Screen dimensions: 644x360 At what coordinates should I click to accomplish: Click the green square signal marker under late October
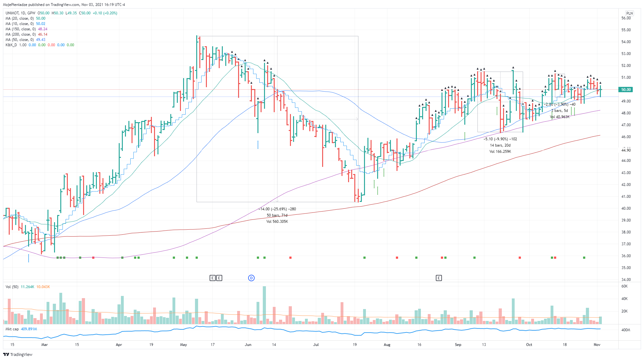[584, 257]
